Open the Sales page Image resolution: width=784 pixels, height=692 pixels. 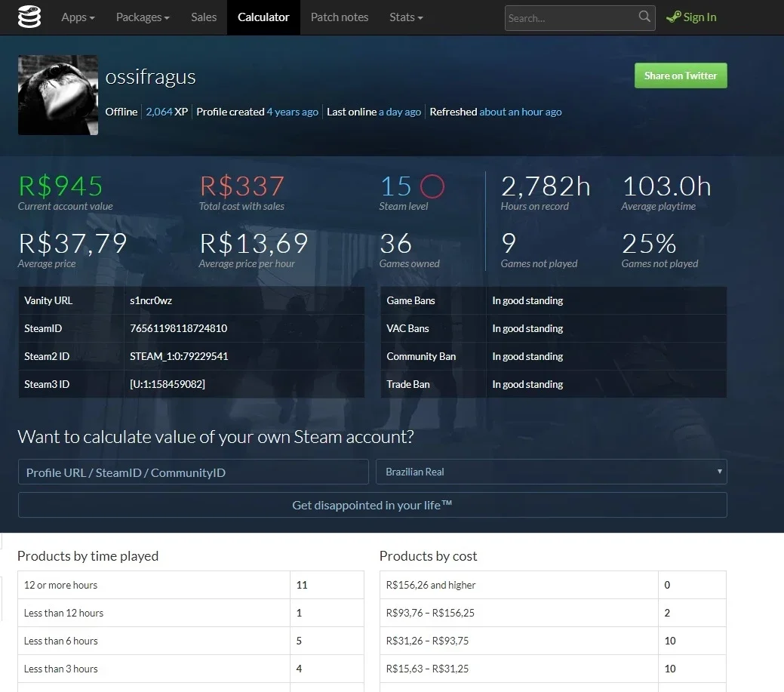pos(204,17)
